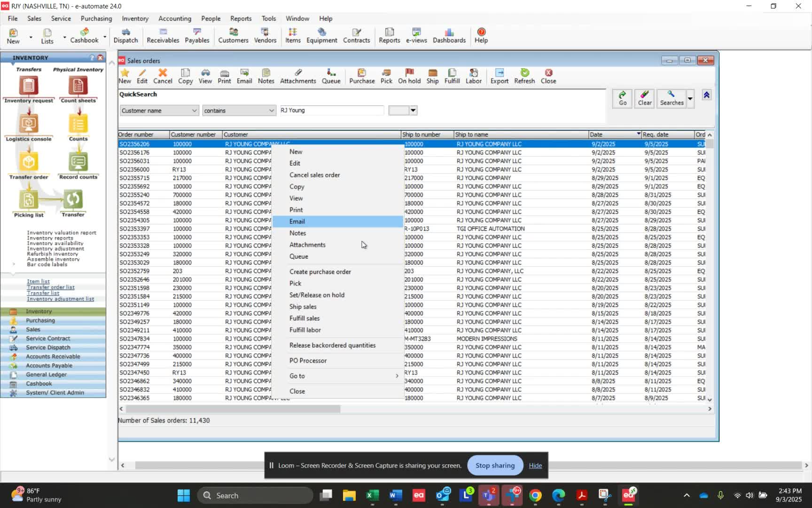Open the Dispatch toolbar icon

tap(125, 36)
